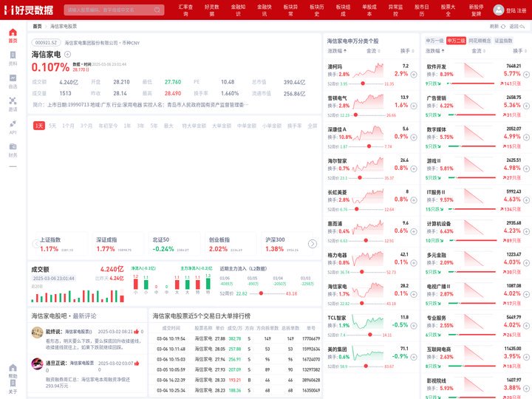The width and height of the screenshot is (532, 399).
Task: Select the 3个月 chart range
Action: point(86,126)
